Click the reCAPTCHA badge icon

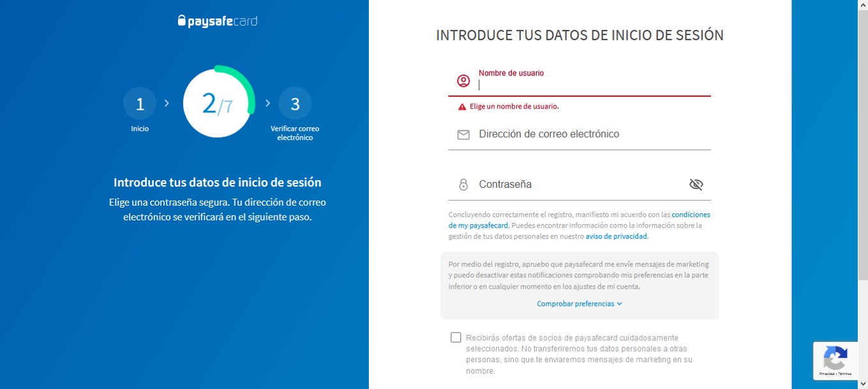point(835,357)
